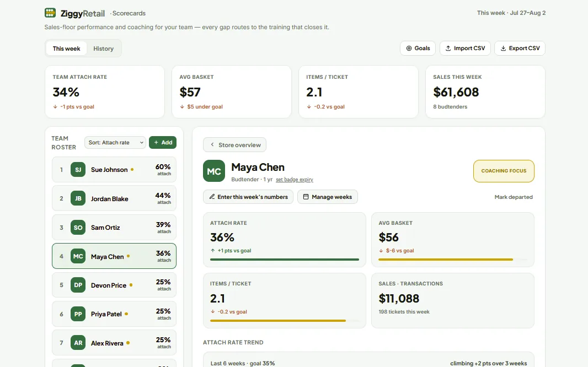
Task: Go back to Store overview
Action: [x=235, y=144]
